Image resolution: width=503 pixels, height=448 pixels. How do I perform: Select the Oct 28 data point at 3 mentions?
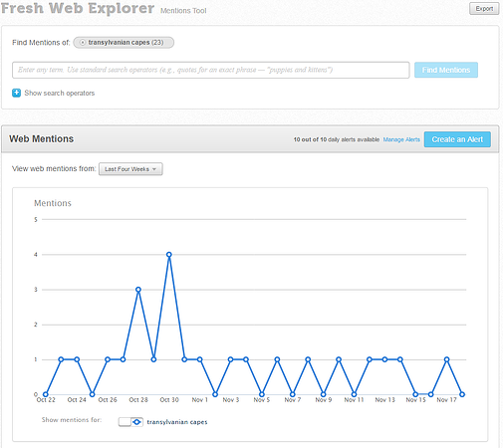(138, 290)
